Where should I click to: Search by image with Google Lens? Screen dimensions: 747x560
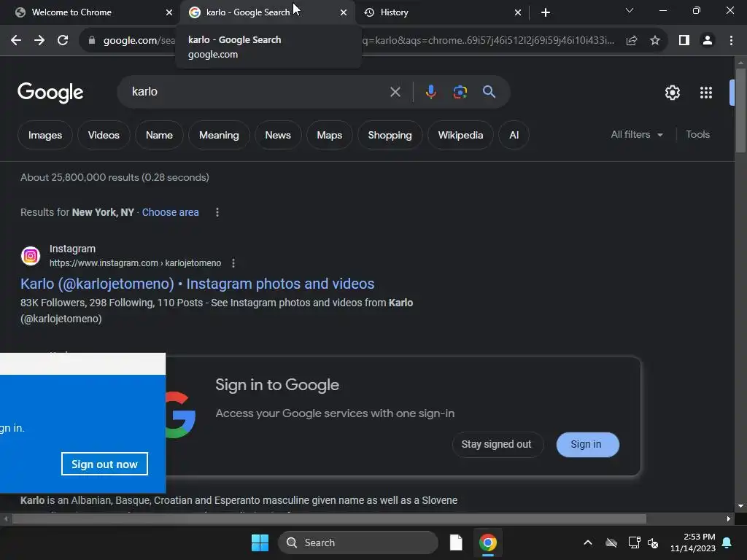coord(460,92)
